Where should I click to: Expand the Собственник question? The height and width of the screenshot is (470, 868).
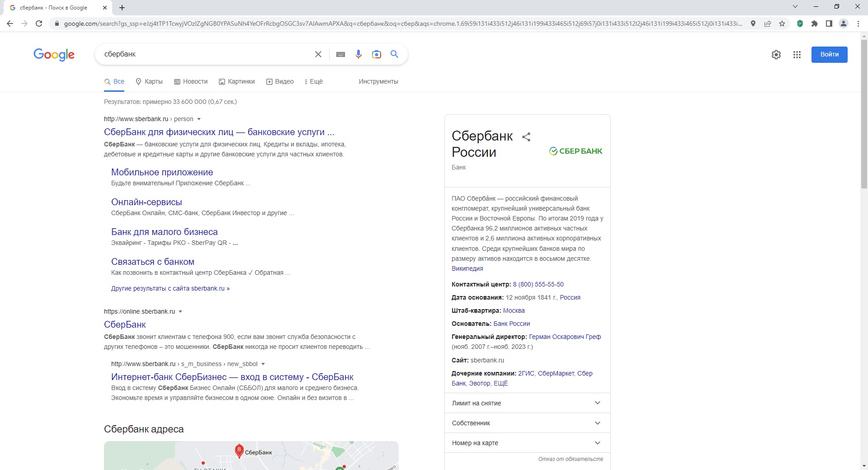point(528,423)
